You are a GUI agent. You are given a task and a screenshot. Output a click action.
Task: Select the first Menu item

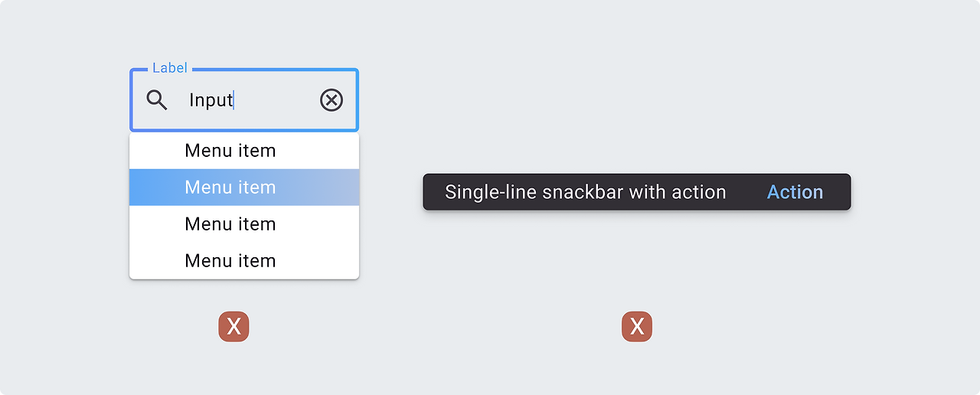click(230, 151)
